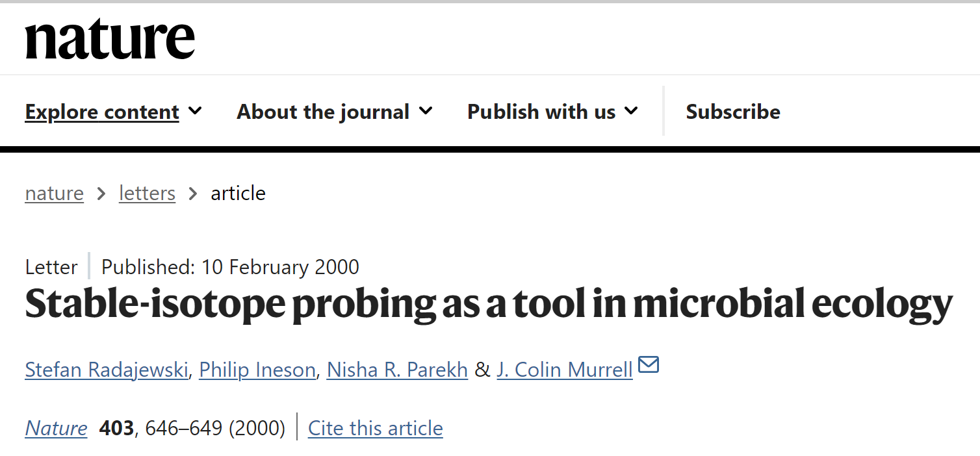The image size is (980, 456).
Task: Open author Stefan Radajewski's link
Action: [107, 370]
